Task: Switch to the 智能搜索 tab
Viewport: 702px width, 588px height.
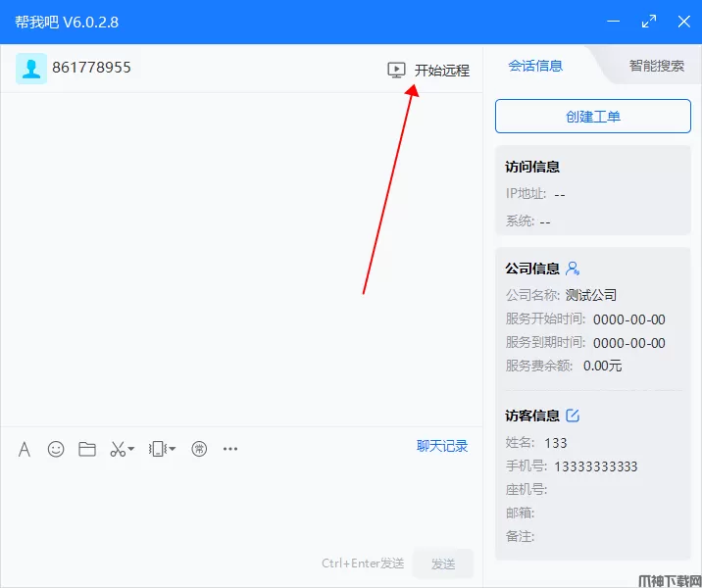Action: [x=656, y=66]
